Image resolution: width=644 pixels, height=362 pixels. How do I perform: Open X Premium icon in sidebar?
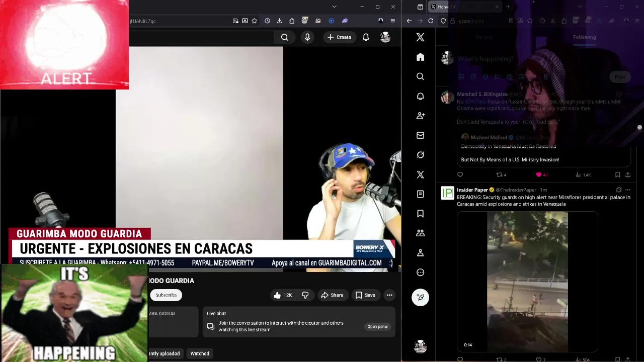pyautogui.click(x=420, y=174)
